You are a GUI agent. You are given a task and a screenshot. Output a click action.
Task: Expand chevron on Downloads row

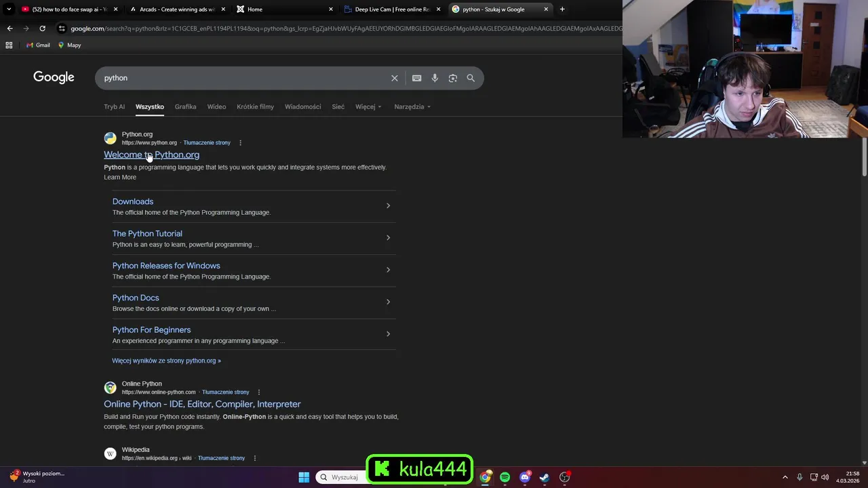coord(388,205)
